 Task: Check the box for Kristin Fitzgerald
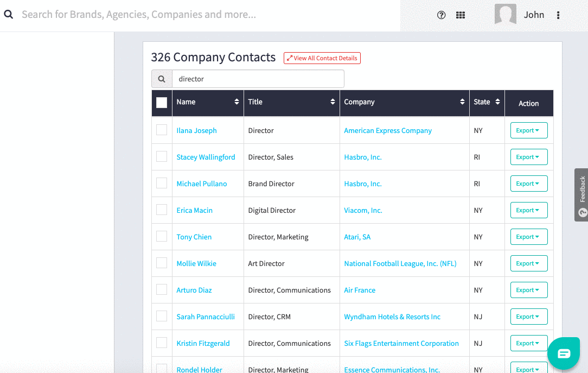tap(162, 343)
